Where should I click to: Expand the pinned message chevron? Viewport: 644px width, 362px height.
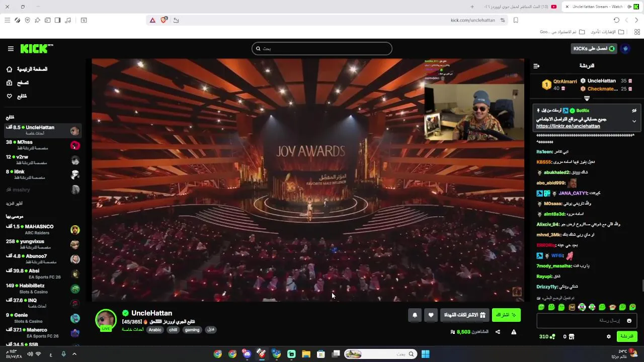(x=634, y=121)
